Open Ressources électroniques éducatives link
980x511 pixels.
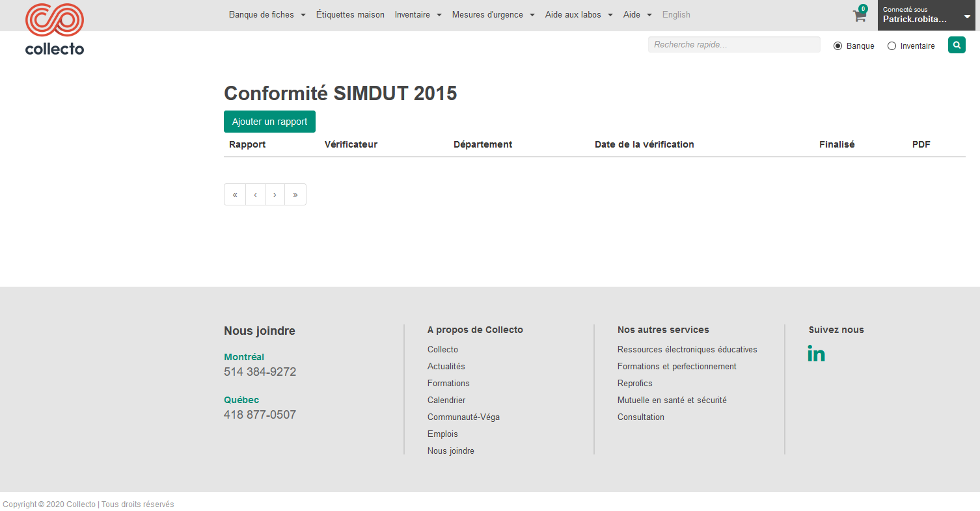point(687,349)
